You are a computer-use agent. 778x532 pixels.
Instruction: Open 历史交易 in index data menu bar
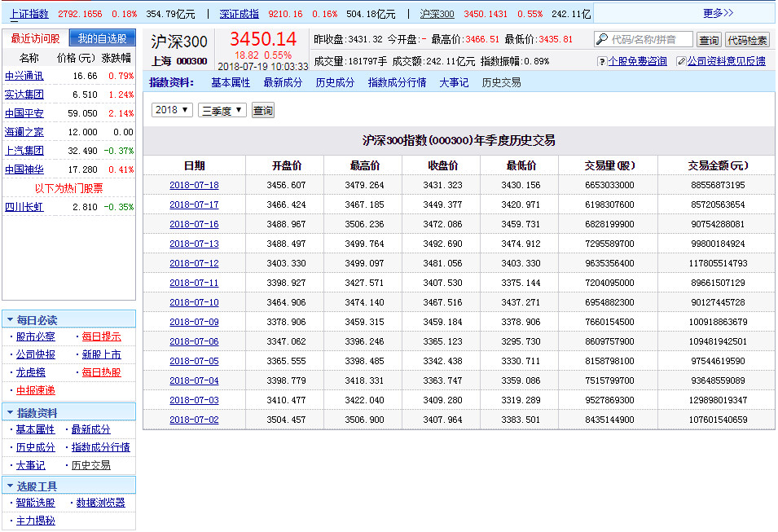(501, 82)
